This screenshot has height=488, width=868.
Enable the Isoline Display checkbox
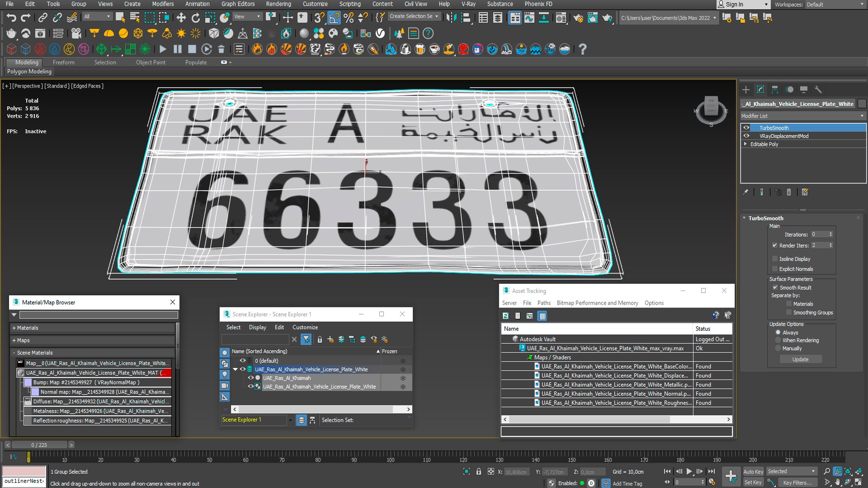pos(775,259)
